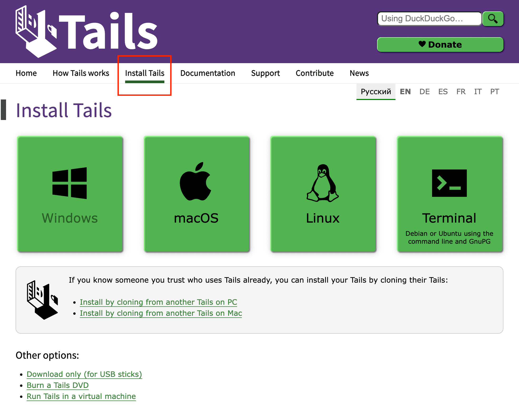The height and width of the screenshot is (420, 519).
Task: Expand the IT language selection
Action: [477, 91]
